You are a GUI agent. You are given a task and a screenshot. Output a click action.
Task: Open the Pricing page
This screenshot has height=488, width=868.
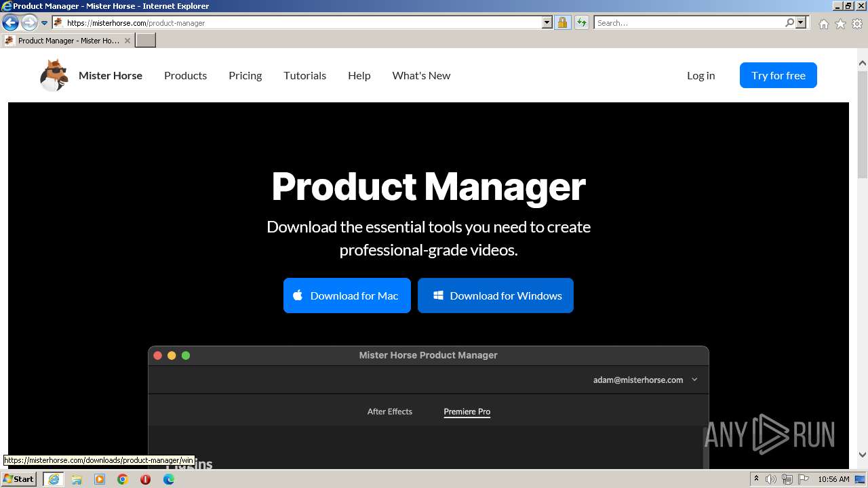(245, 75)
